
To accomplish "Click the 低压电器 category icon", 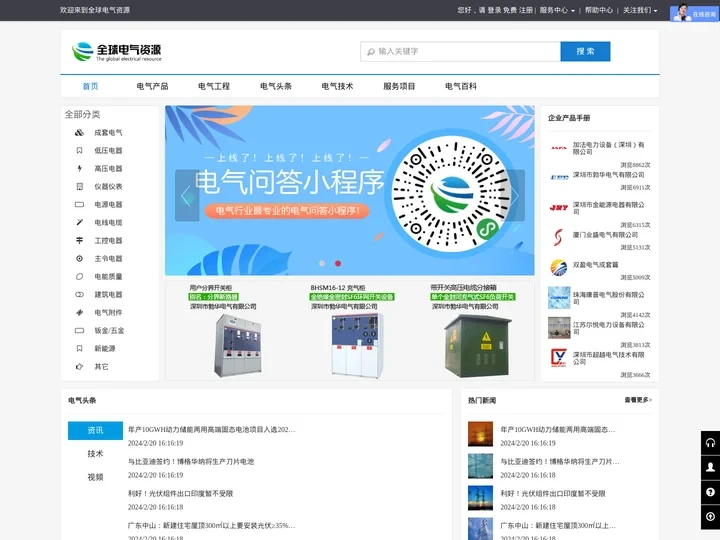I will (x=79, y=151).
